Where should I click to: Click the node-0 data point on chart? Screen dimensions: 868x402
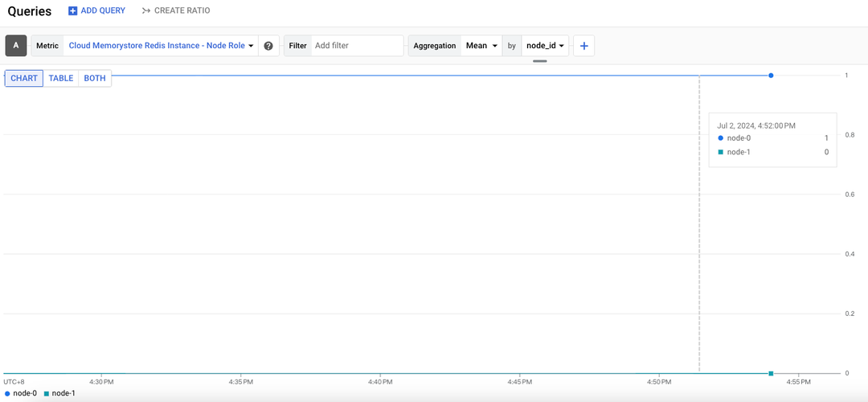pos(771,76)
